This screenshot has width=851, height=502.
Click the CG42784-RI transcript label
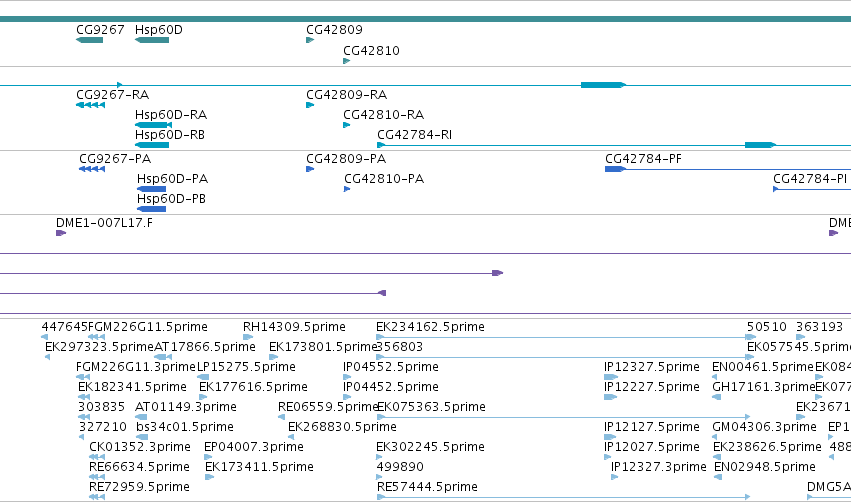pyautogui.click(x=415, y=135)
